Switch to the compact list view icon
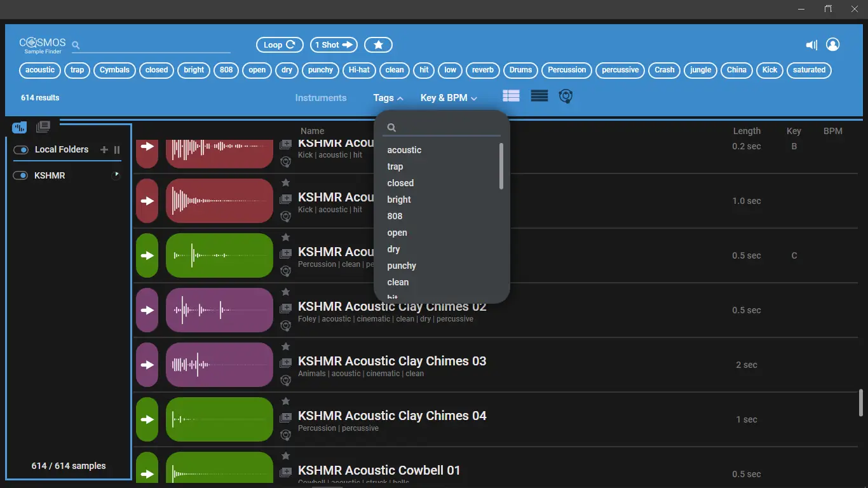This screenshot has width=868, height=488. 539,96
